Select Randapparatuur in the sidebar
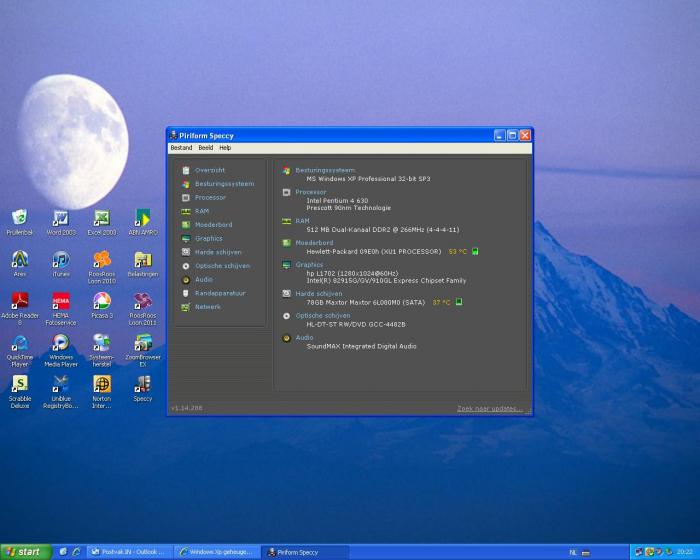700x560 pixels. (x=213, y=293)
